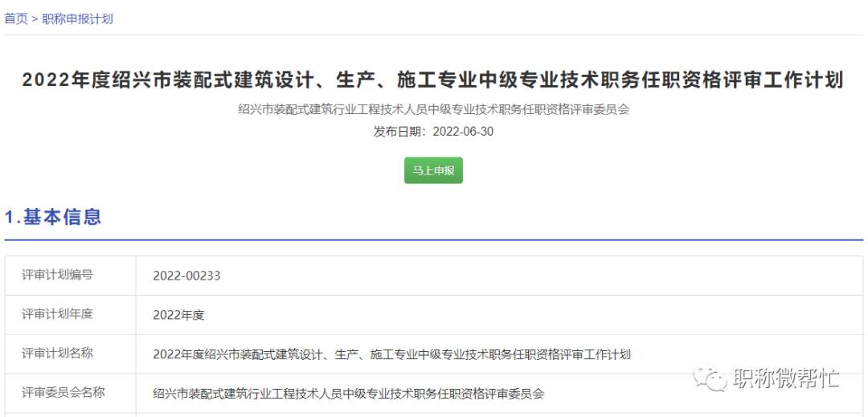Select the plan name value in 评审计划名称 row
The height and width of the screenshot is (417, 868).
392,354
